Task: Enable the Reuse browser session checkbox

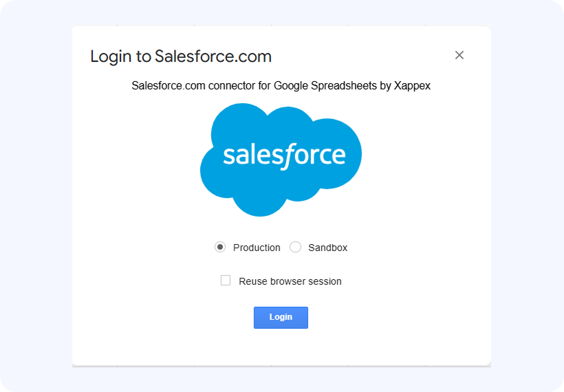Action: [226, 281]
